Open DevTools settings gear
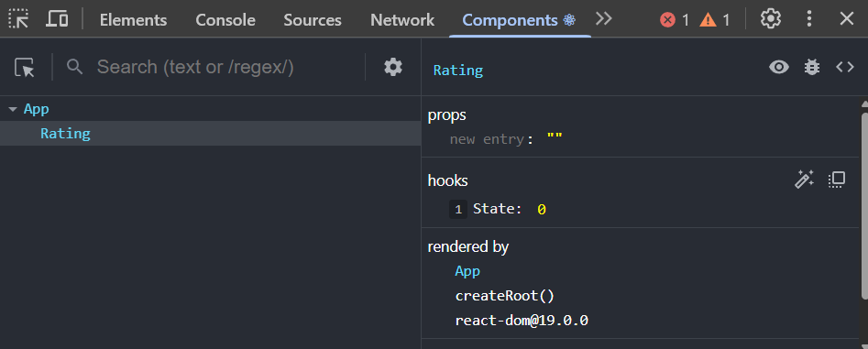 770,19
